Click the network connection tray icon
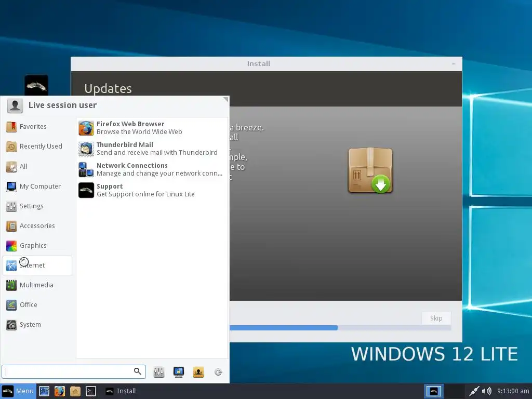This screenshot has height=399, width=532. point(474,391)
